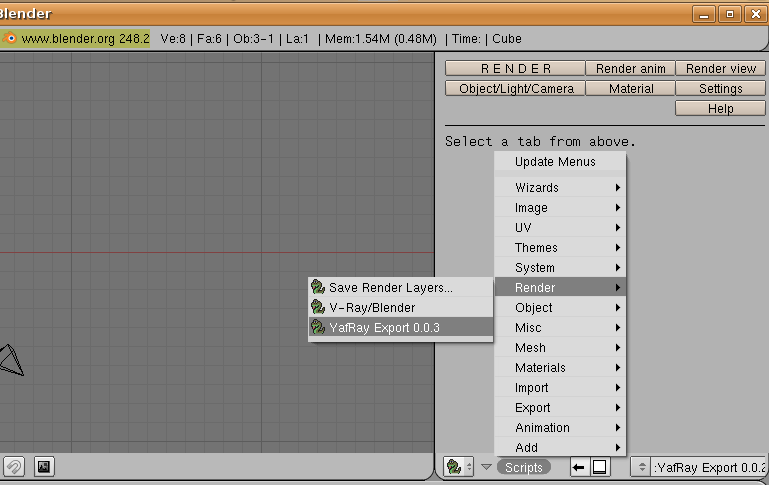Viewport: 769px width, 485px height.
Task: Click the Python icon beside V-Ray/Blender
Action: [x=318, y=307]
